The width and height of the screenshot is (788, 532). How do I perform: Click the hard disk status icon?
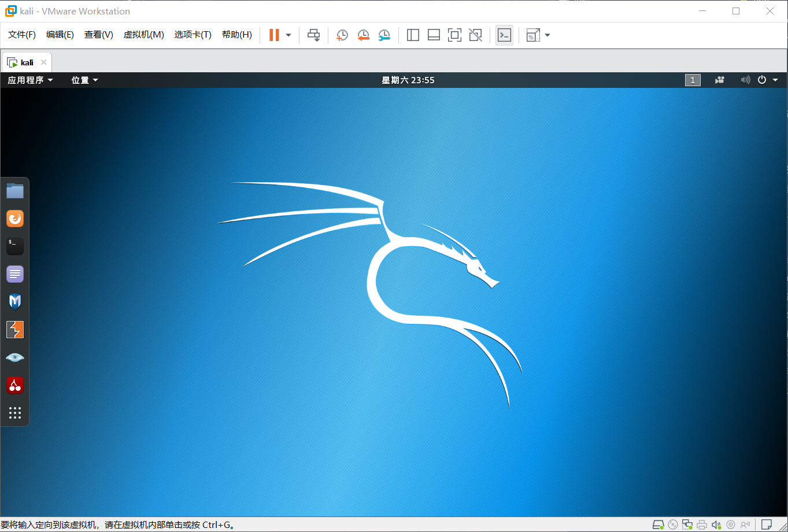[x=658, y=524]
